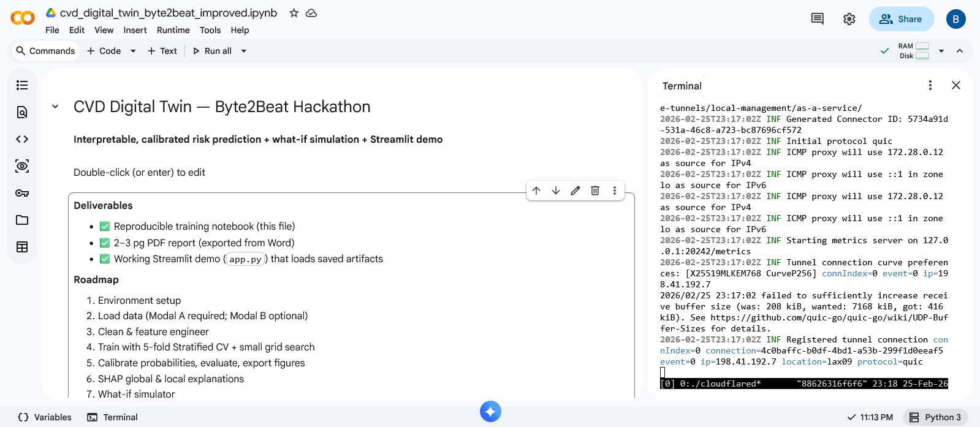Open the code snippets sidebar icon

[x=22, y=139]
